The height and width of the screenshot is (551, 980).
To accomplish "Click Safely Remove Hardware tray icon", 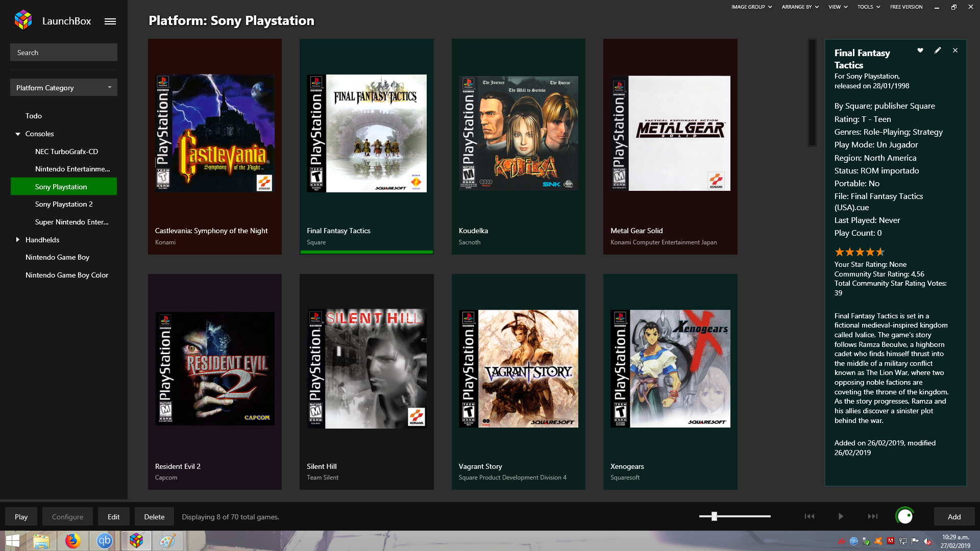I will click(866, 541).
